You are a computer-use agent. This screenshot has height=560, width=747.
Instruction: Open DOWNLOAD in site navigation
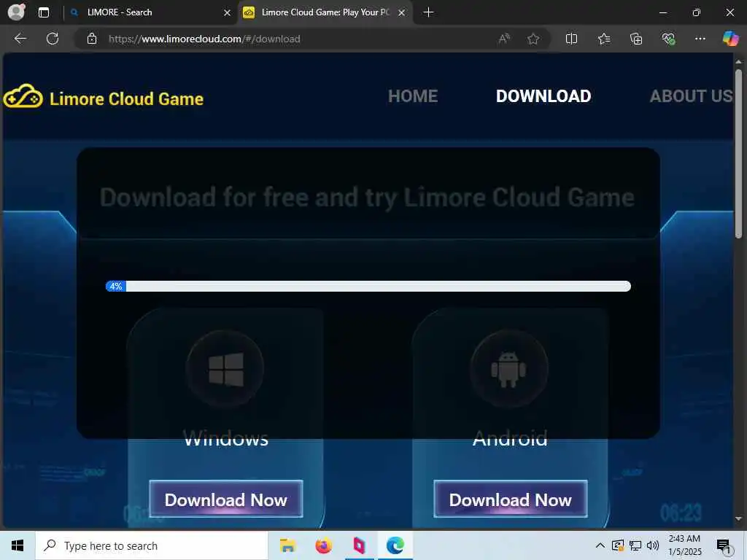[x=543, y=96]
